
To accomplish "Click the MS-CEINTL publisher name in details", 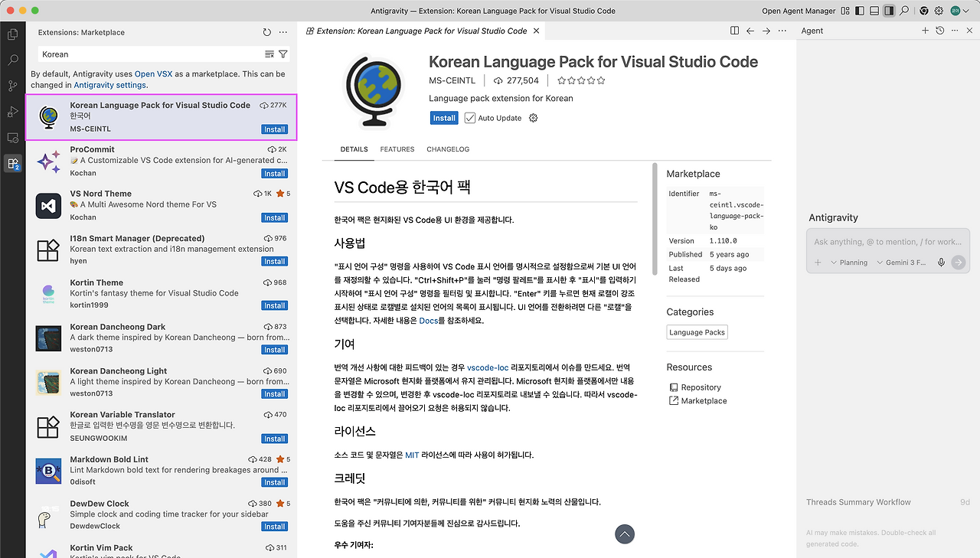I will [x=452, y=80].
